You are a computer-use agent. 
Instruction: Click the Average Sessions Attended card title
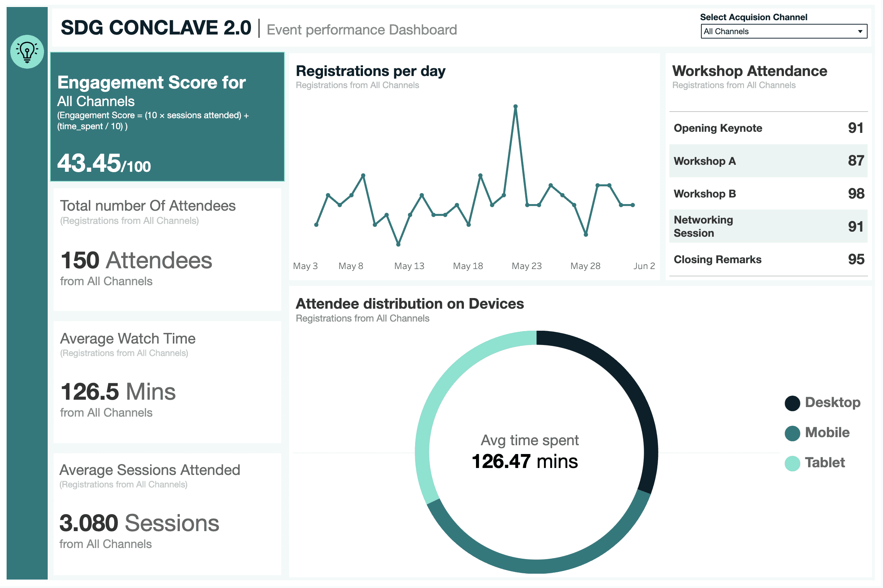(x=150, y=470)
